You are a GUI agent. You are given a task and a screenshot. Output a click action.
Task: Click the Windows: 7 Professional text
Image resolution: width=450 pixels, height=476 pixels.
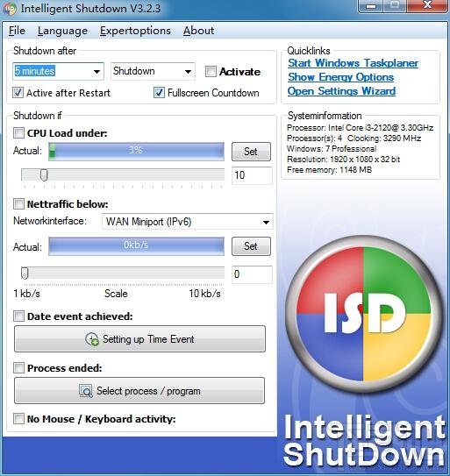point(332,148)
